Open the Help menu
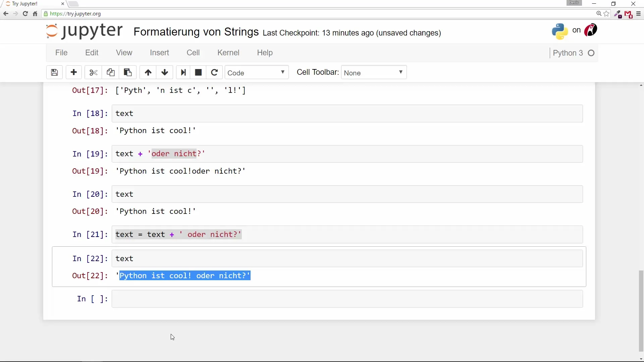 (x=265, y=53)
